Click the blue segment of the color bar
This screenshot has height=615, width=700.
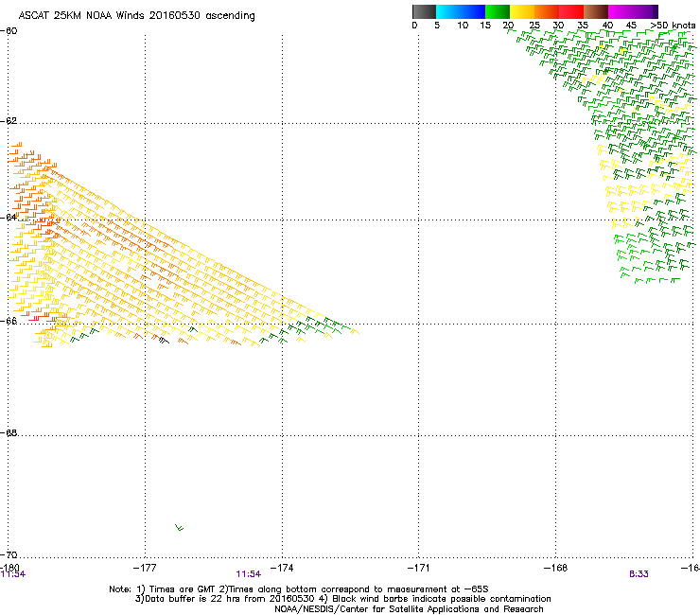pyautogui.click(x=461, y=11)
